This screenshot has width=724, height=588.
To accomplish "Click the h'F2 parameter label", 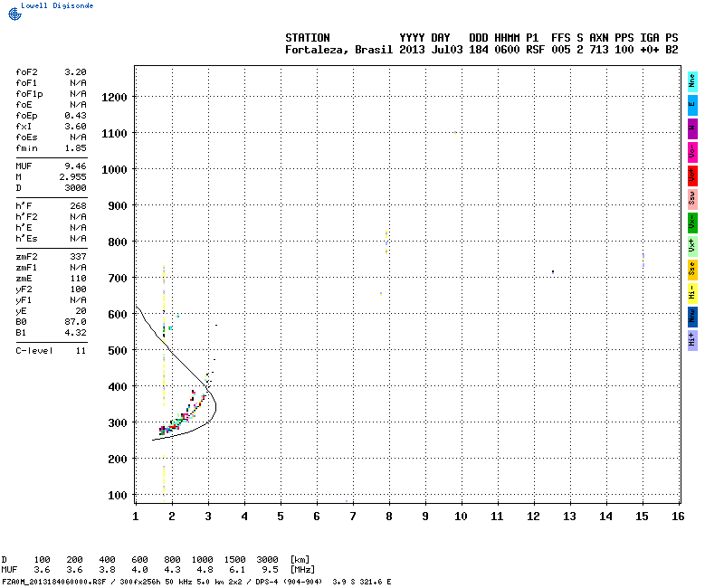I will coord(26,217).
